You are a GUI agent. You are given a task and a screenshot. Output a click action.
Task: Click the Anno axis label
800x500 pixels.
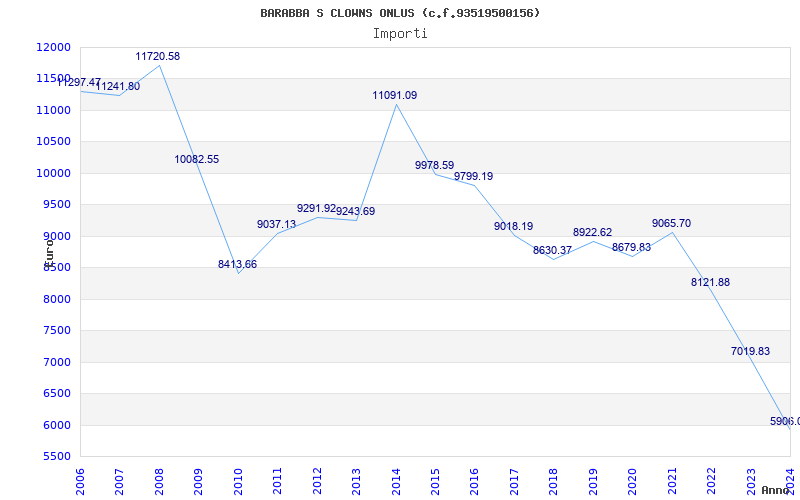(775, 490)
